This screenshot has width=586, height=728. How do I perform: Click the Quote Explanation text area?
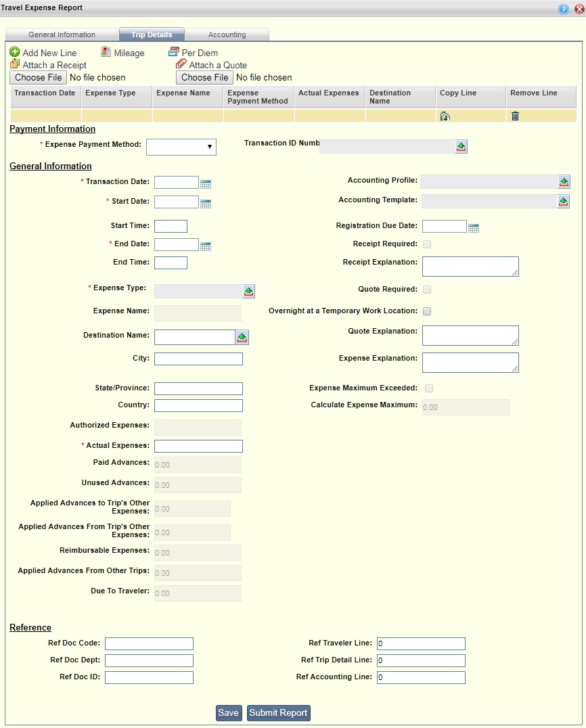[x=470, y=336]
